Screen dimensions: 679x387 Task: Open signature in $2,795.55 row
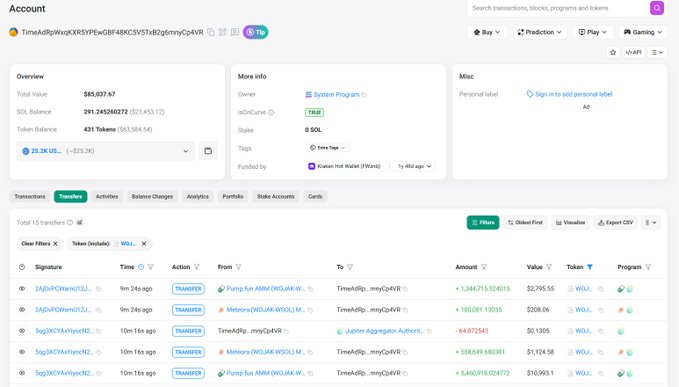[x=63, y=288]
